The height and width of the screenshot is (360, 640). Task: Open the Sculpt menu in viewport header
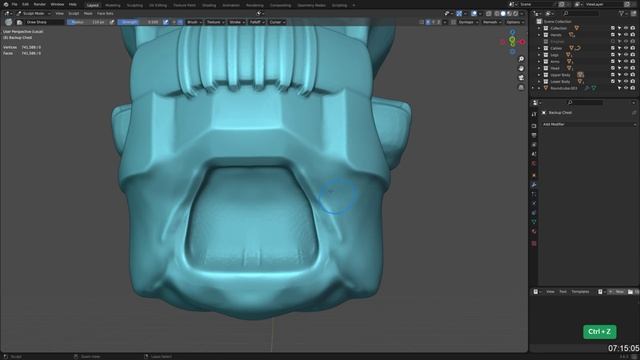click(73, 13)
